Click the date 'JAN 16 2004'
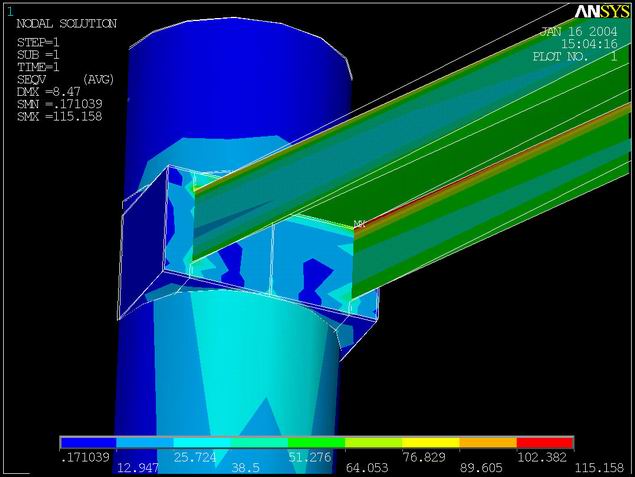The height and width of the screenshot is (477, 635). [x=579, y=32]
